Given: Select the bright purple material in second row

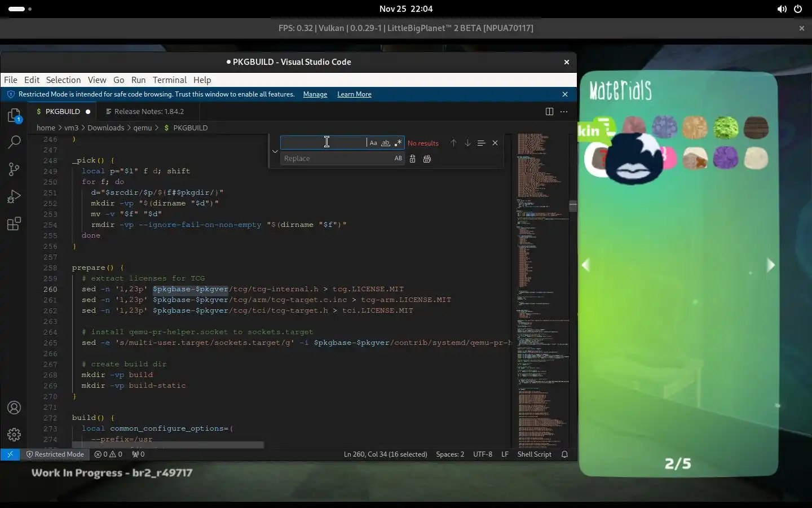Looking at the screenshot, I should 725,158.
